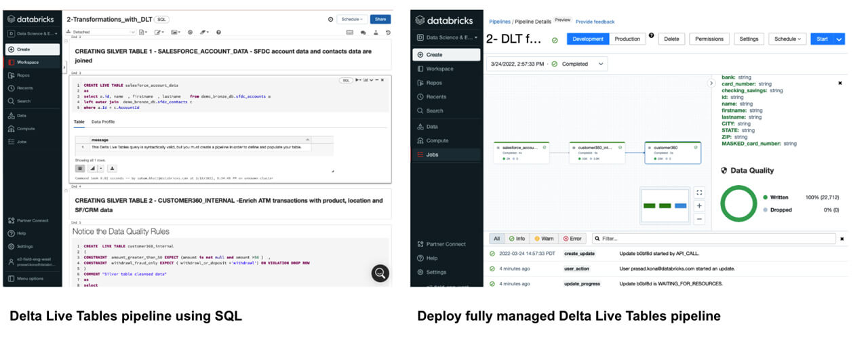Click the fit-to-screen icon on pipeline graph
This screenshot has width=868, height=341.
pos(700,192)
